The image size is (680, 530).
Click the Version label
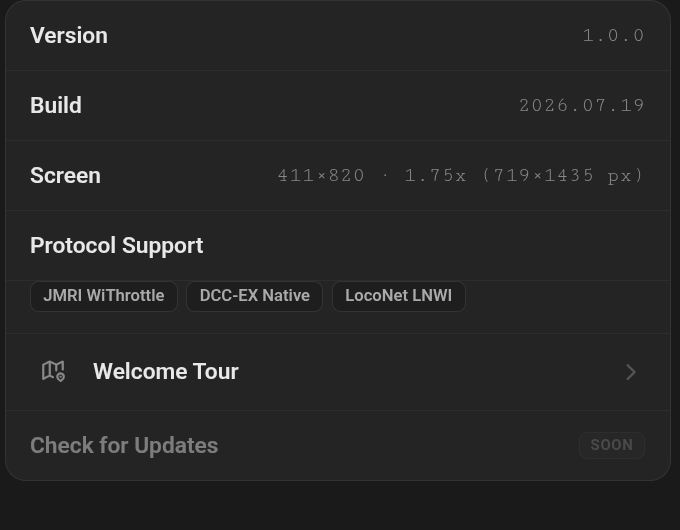(69, 35)
